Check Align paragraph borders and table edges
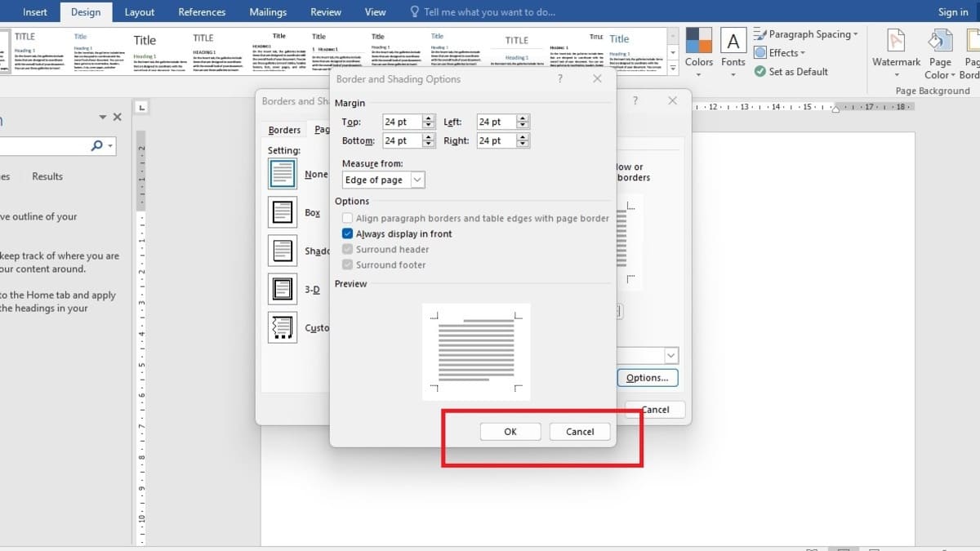This screenshot has height=551, width=980. tap(348, 218)
